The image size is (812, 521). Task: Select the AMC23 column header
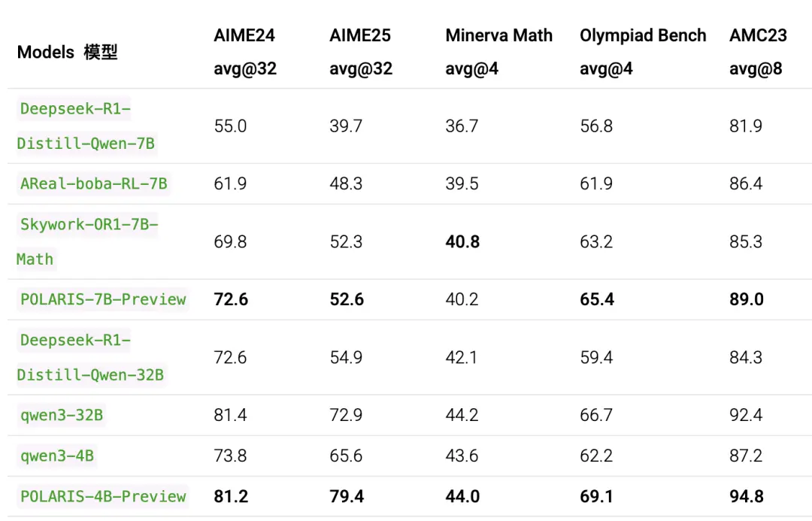[x=758, y=35]
